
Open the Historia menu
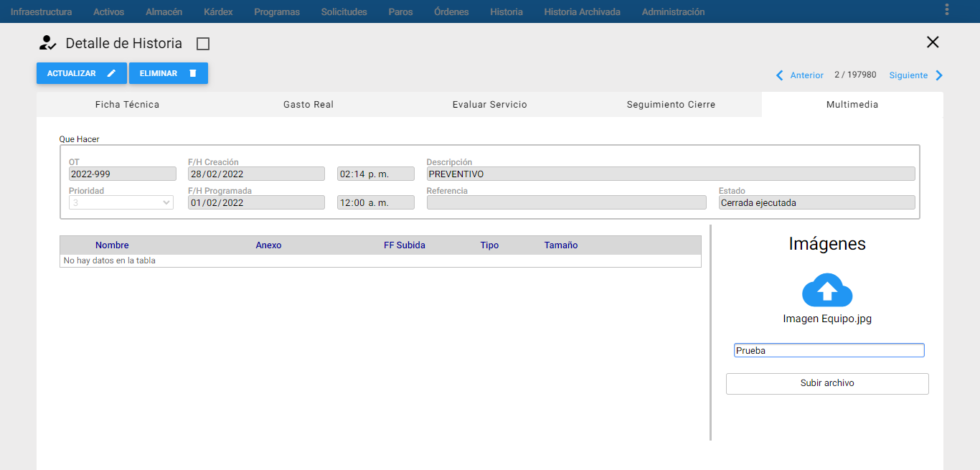(x=507, y=11)
